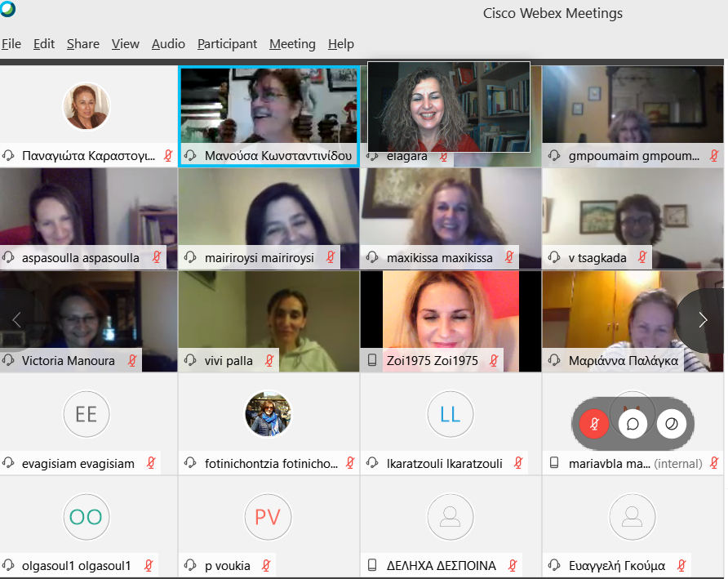Screen dimensions: 728x579
Task: Click the Webex logo icon
Action: pos(7,8)
